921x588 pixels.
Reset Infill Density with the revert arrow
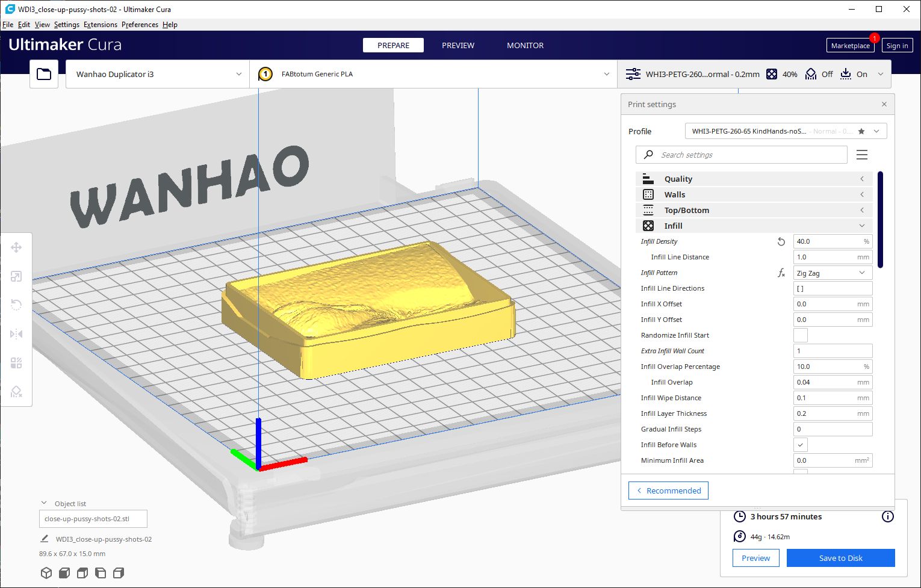[x=781, y=241]
